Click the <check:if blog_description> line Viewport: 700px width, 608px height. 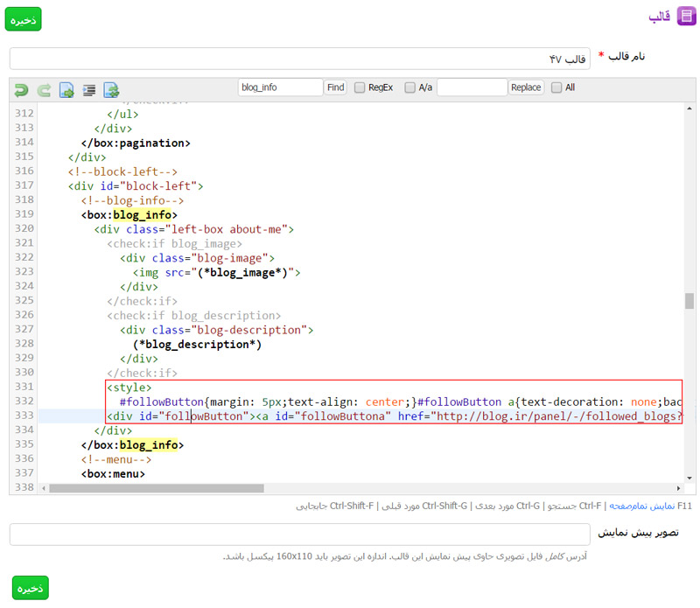coord(193,316)
